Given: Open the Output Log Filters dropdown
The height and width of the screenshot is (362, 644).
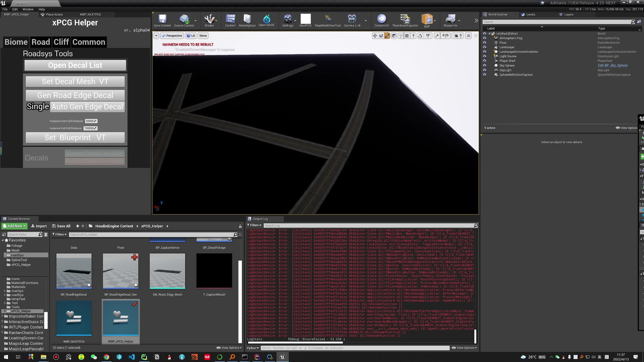Looking at the screenshot, I should [254, 225].
